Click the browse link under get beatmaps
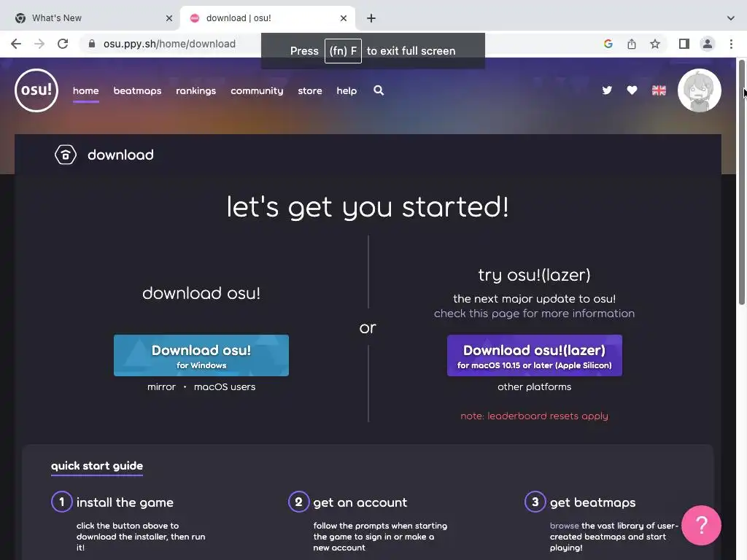Image resolution: width=747 pixels, height=560 pixels. pos(565,526)
